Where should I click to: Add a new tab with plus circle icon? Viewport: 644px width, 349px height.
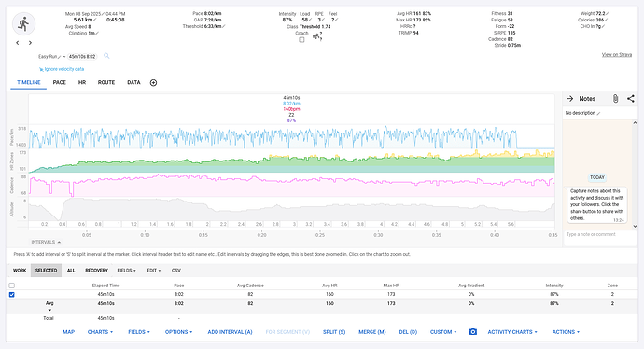click(153, 82)
